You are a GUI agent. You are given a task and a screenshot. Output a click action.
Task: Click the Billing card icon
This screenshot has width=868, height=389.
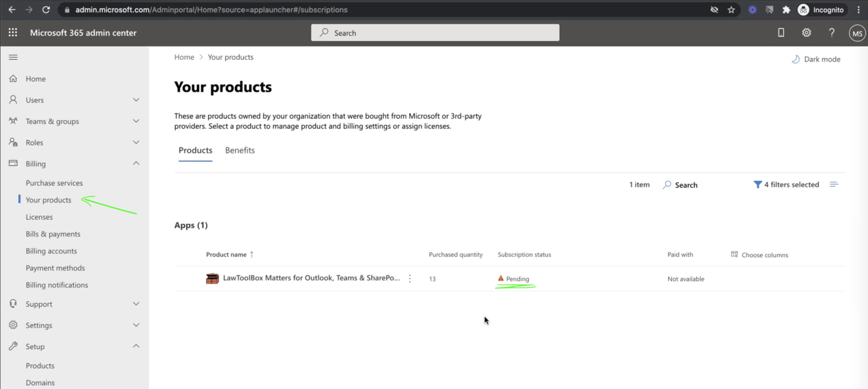point(13,163)
